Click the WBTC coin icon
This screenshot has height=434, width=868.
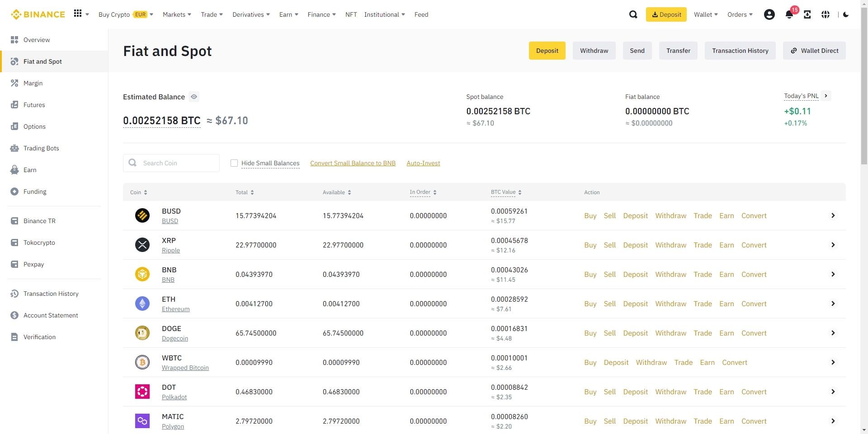coord(142,362)
